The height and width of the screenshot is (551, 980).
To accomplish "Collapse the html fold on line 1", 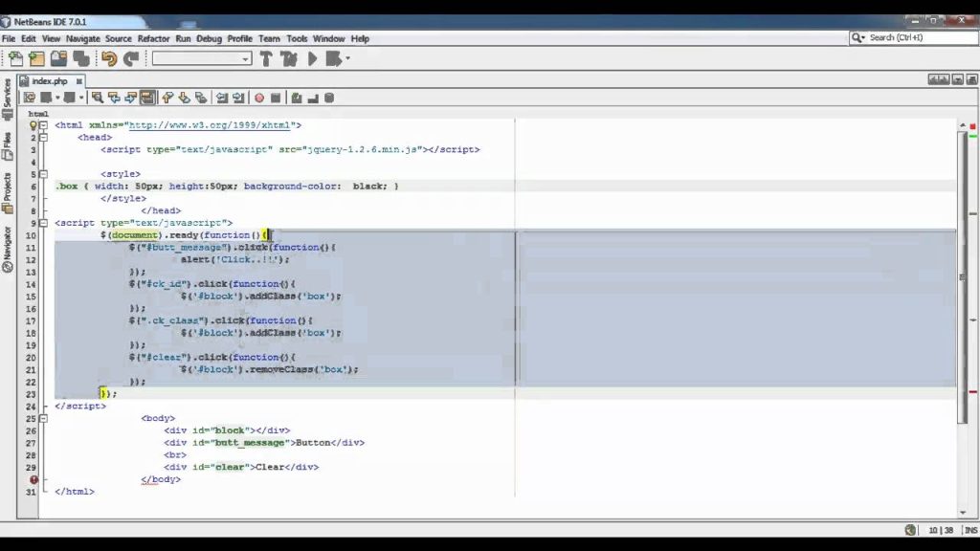I will (x=43, y=125).
